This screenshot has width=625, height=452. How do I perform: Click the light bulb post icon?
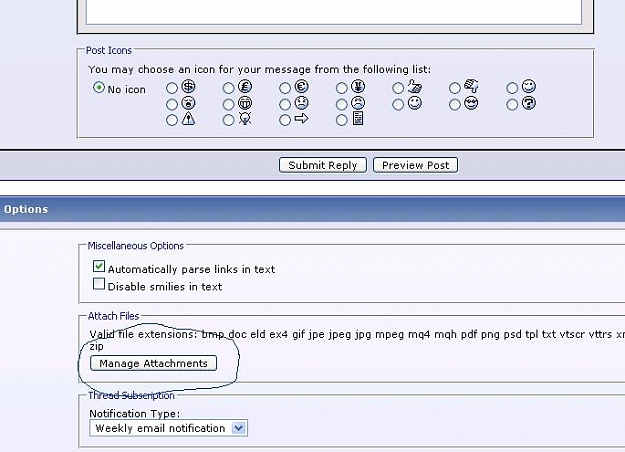(x=245, y=118)
